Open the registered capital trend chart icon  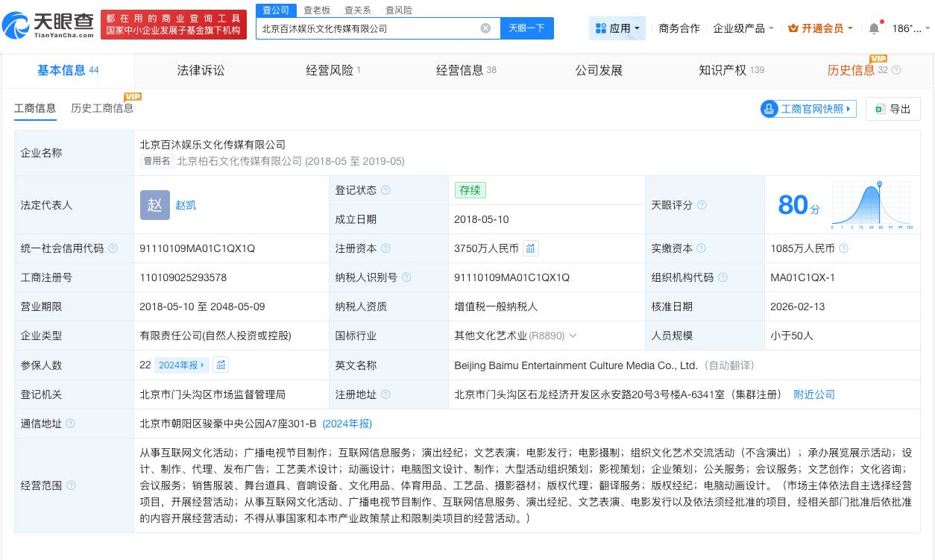coord(530,248)
